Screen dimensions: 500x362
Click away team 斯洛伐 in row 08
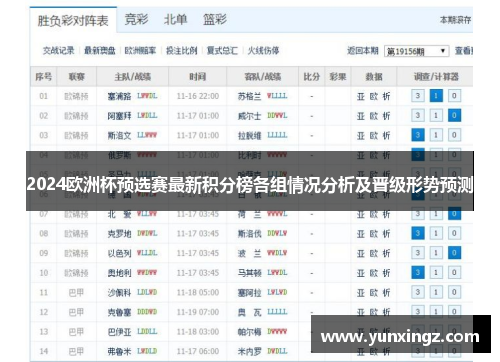click(249, 234)
